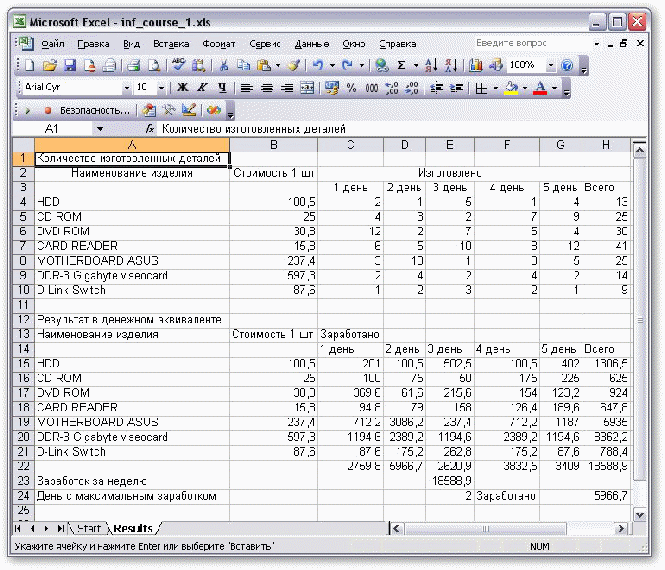Switch to the Start sheet tab
Viewport: 665px width, 570px height.
click(91, 527)
